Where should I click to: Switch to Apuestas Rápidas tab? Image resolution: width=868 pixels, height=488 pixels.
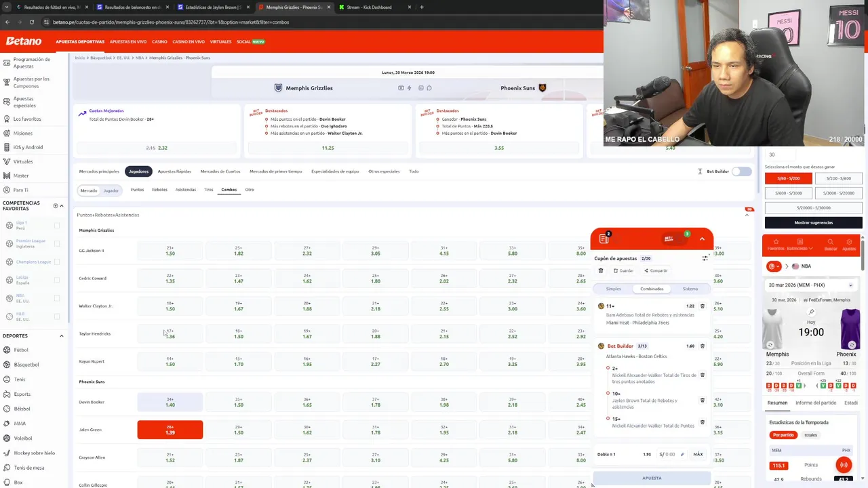coord(174,171)
